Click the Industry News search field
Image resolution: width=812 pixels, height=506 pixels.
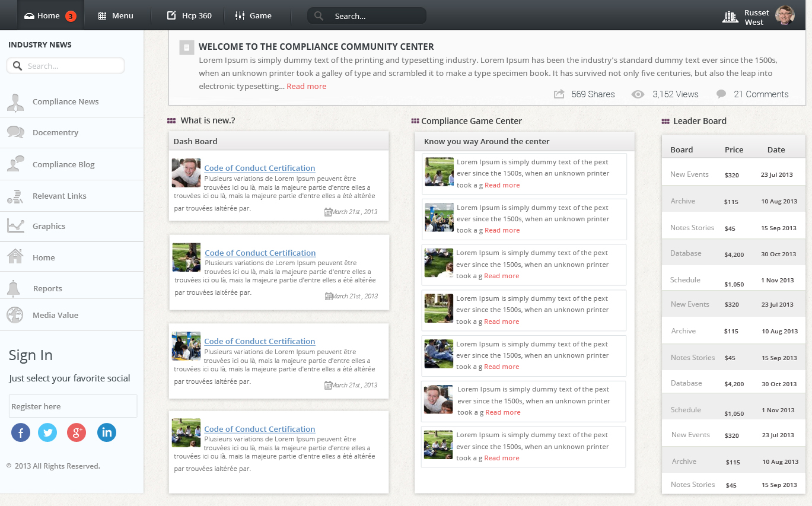pos(65,65)
